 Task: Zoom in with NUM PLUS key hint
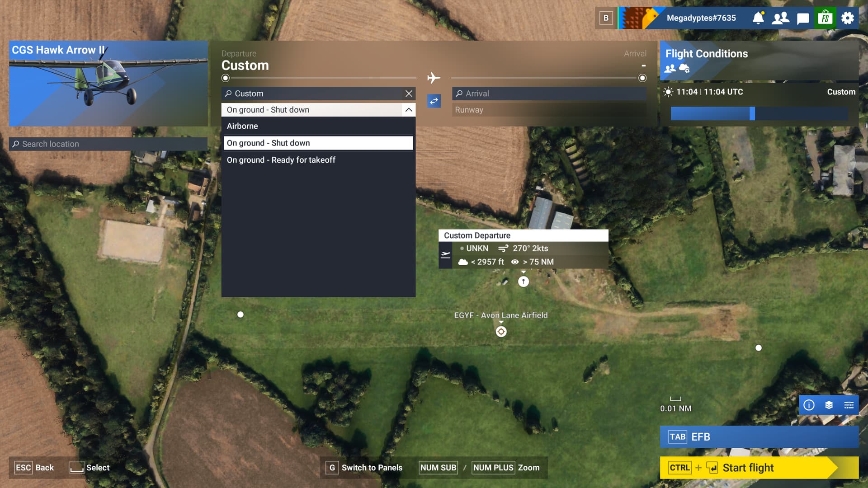(x=493, y=468)
